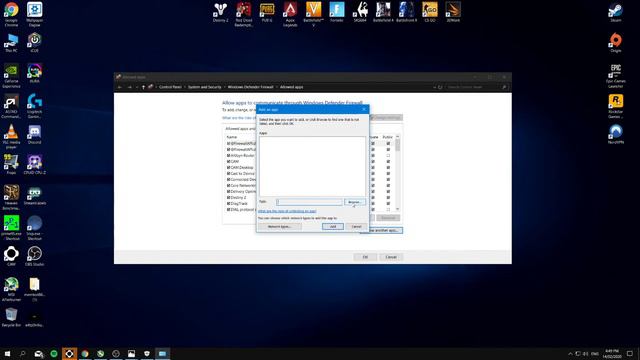Click scrollbar thumb in allowed apps list

click(x=398, y=145)
